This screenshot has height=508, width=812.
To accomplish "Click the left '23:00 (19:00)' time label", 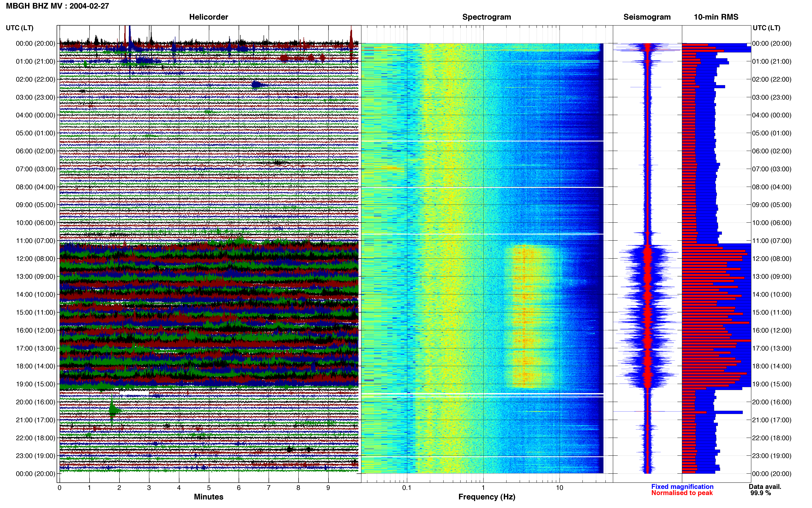I will 36,456.
